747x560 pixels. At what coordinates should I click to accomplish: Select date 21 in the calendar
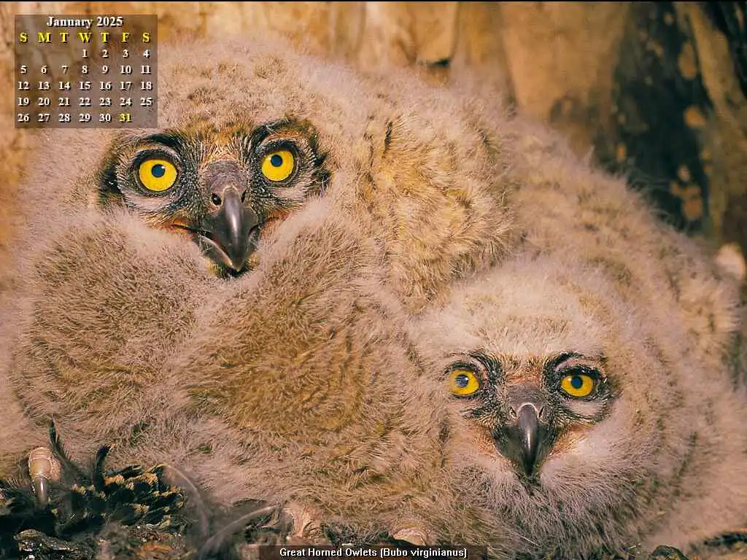(x=64, y=101)
